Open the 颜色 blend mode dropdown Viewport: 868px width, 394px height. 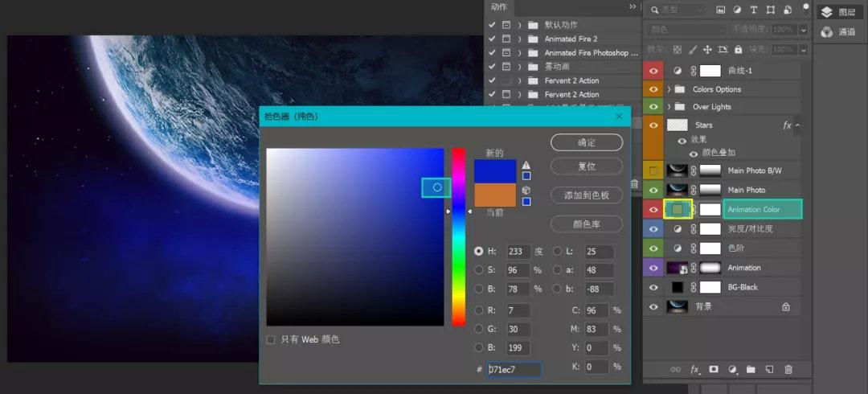pos(686,30)
